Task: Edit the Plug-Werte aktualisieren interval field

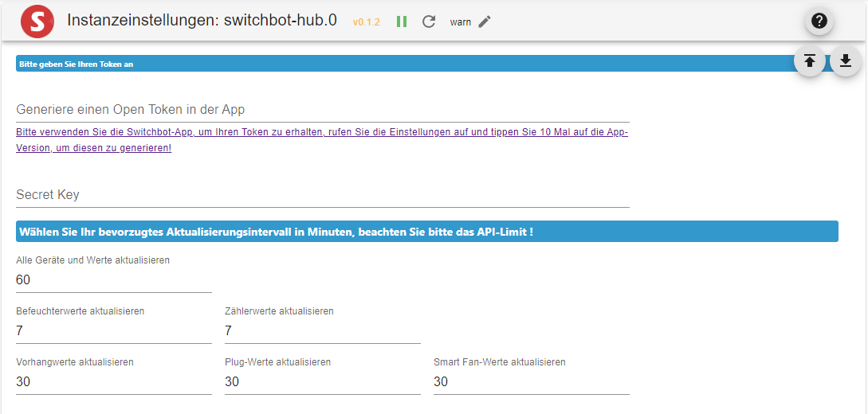Action: (323, 382)
